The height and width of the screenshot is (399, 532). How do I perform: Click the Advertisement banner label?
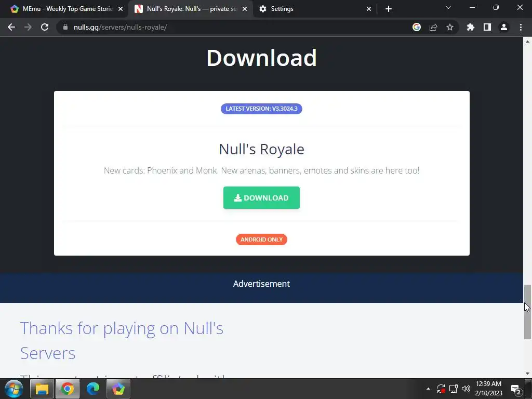pyautogui.click(x=261, y=284)
